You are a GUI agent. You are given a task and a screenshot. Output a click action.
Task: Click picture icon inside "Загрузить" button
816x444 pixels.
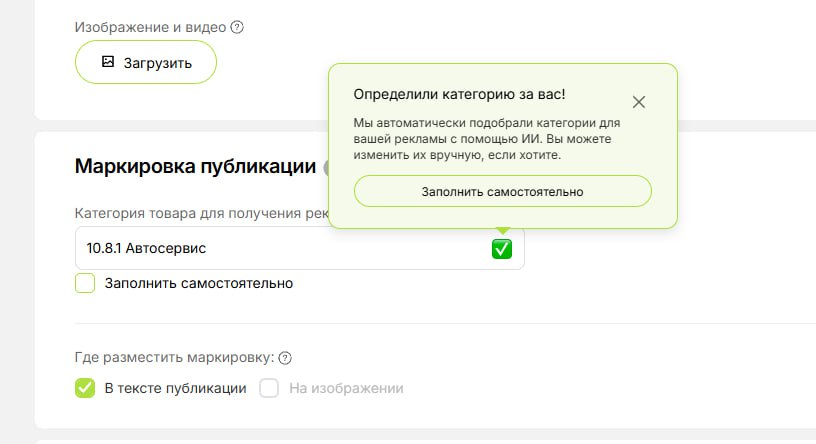(x=108, y=62)
